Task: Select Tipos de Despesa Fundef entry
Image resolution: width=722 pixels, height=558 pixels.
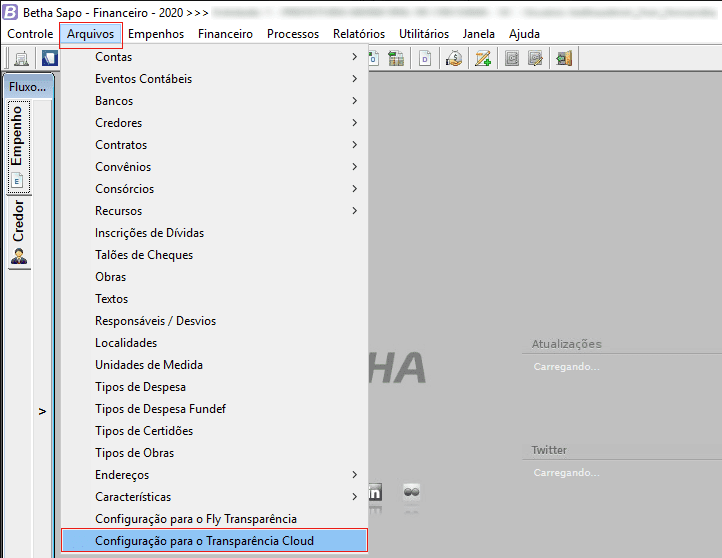Action: (x=215, y=409)
